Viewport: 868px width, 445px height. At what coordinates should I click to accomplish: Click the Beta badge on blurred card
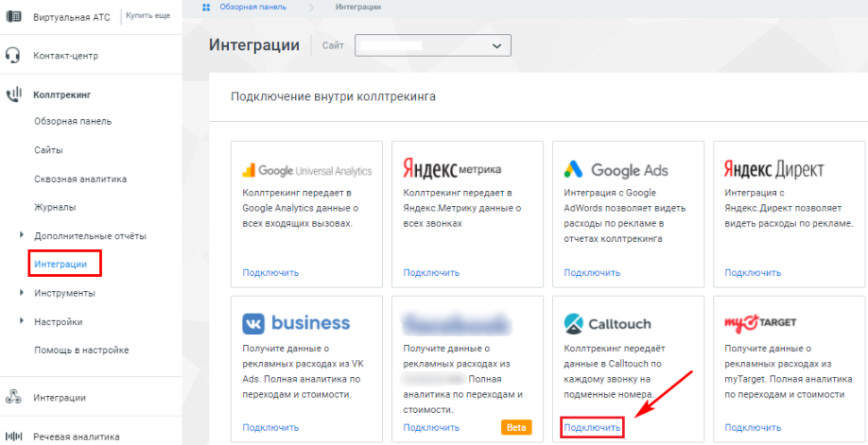point(516,428)
